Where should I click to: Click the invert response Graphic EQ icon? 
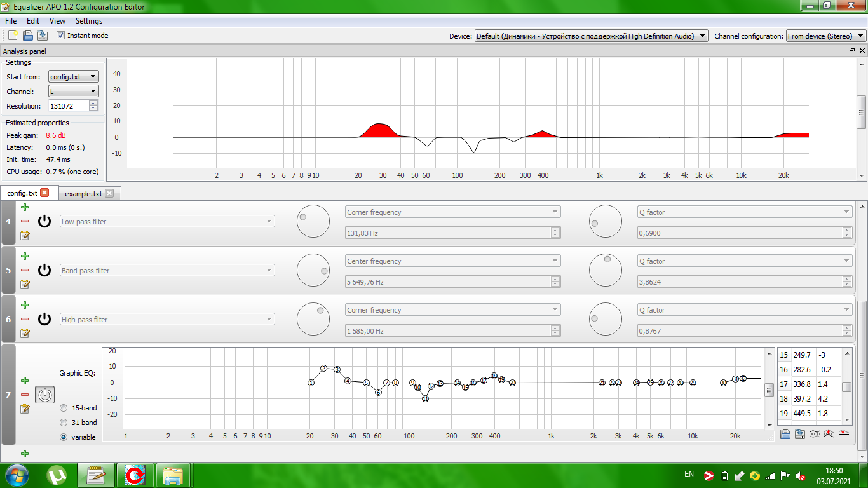(x=815, y=434)
